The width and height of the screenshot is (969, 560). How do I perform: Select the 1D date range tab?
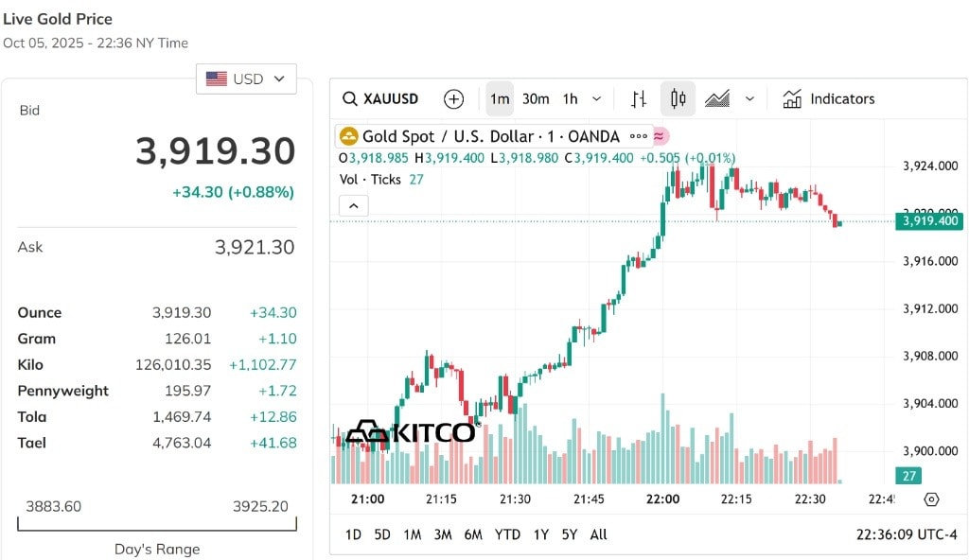point(353,534)
